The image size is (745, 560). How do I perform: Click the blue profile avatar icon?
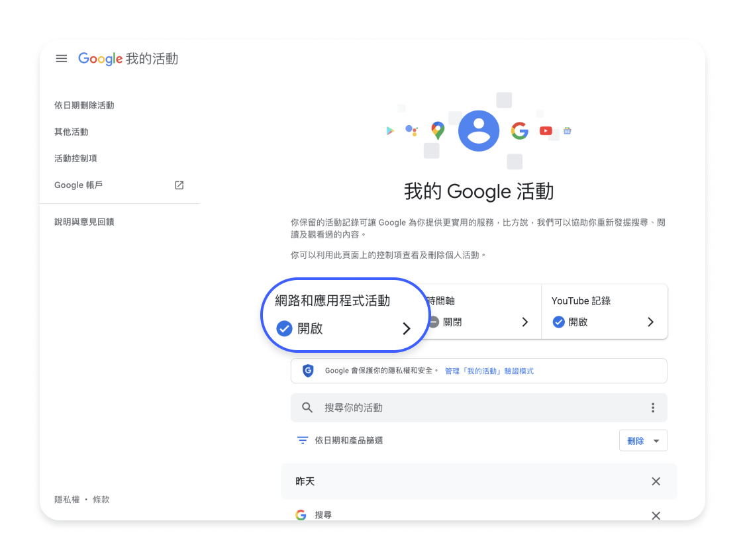(x=478, y=130)
